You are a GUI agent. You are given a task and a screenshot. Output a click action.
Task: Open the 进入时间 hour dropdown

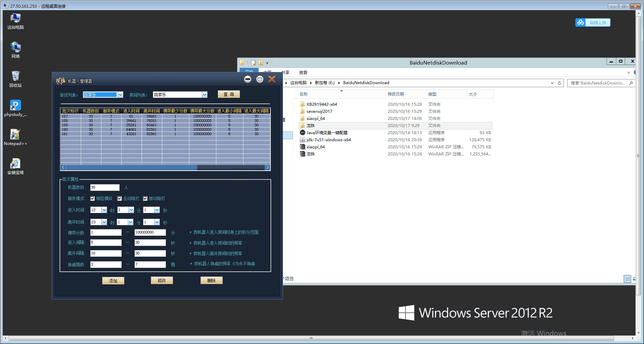click(x=104, y=210)
